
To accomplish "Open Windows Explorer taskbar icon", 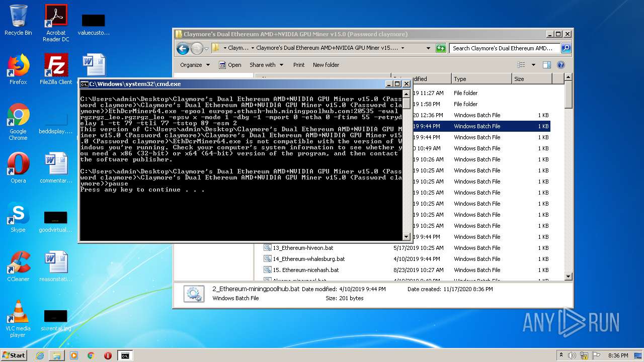I will click(57, 355).
